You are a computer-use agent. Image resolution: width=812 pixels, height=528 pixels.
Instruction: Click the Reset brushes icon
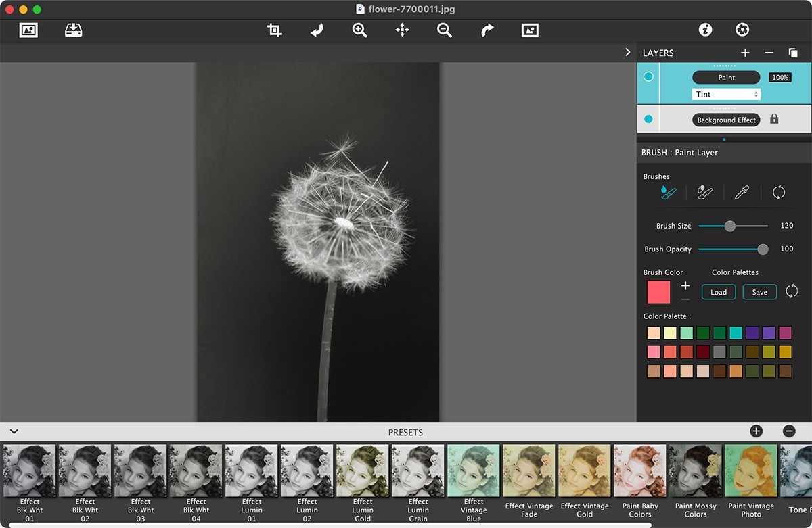779,193
